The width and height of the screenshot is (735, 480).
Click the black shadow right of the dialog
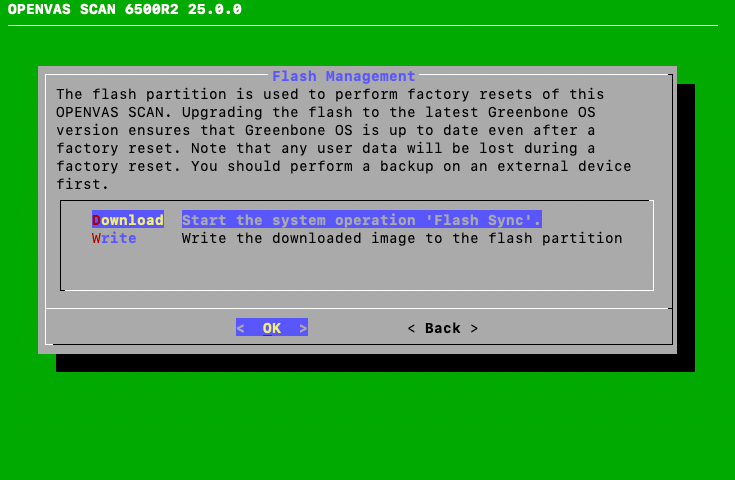tap(685, 220)
